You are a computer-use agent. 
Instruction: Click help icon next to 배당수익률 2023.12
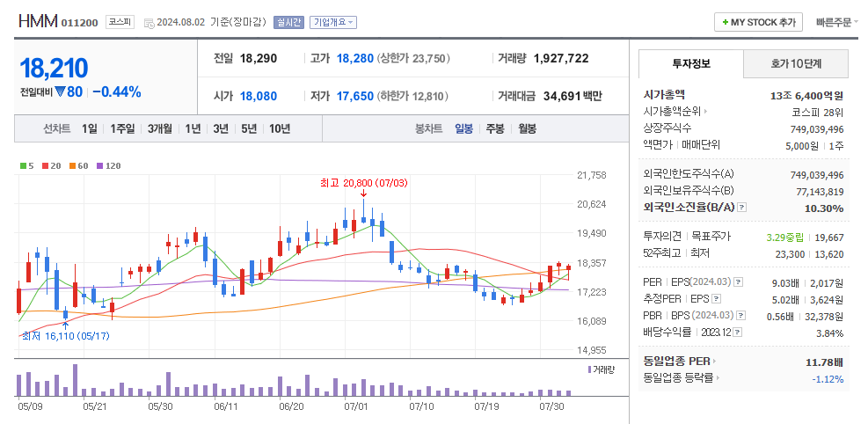737,333
